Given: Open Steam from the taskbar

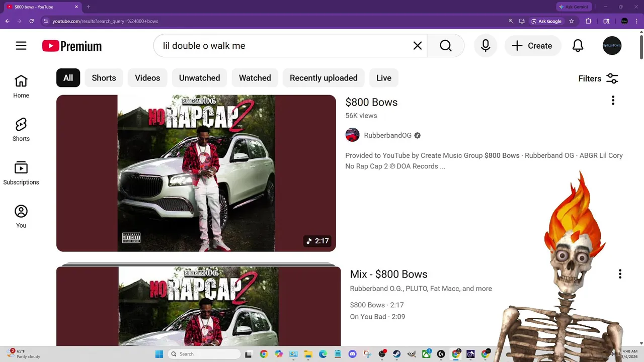Looking at the screenshot, I should [396, 354].
